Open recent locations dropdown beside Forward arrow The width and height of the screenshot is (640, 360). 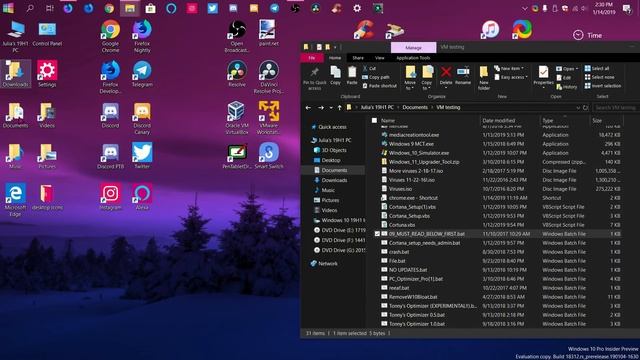pos(331,108)
